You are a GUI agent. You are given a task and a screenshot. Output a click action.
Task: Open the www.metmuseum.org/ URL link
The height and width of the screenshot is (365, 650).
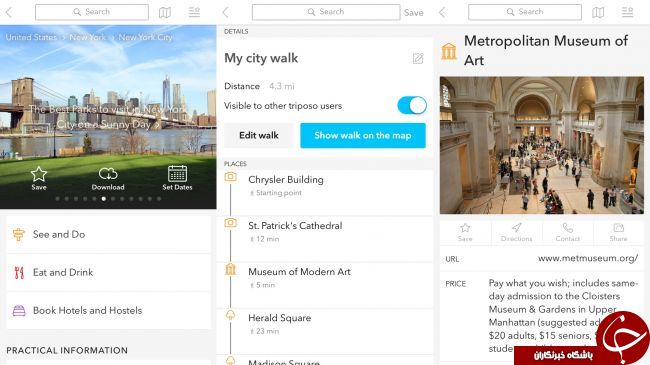tap(588, 258)
